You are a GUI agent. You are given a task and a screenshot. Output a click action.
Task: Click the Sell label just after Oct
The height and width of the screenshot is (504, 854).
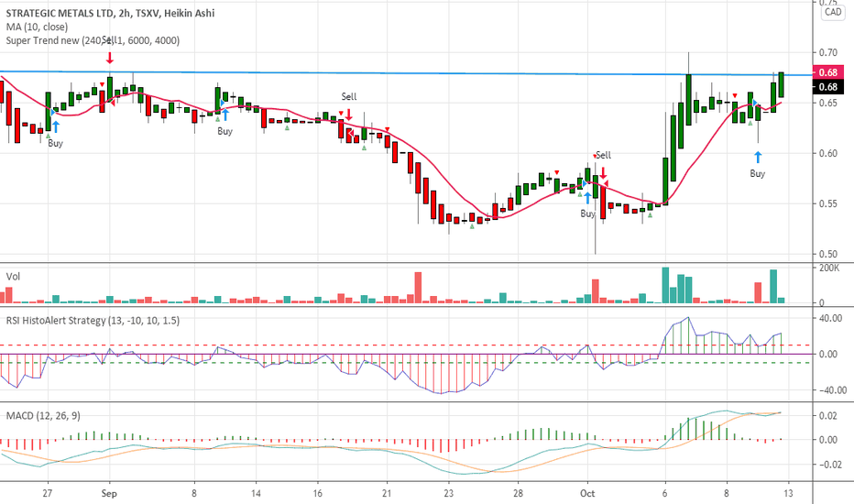click(604, 155)
